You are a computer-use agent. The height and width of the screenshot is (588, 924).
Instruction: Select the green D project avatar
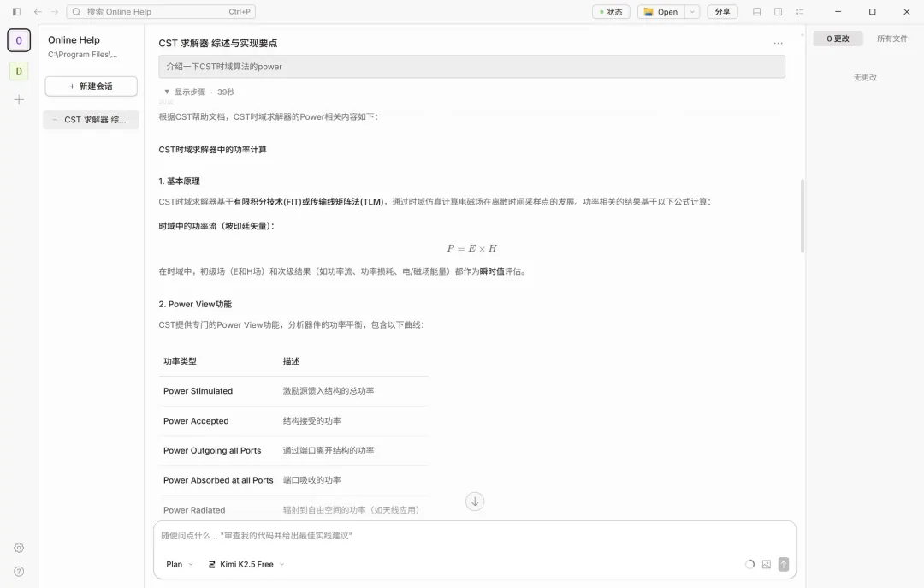pyautogui.click(x=19, y=71)
